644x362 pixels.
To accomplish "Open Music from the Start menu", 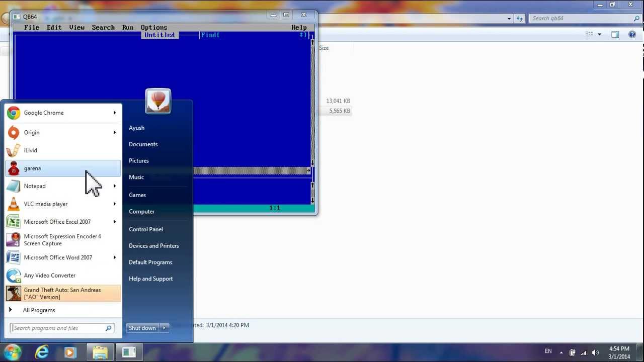I will click(x=136, y=177).
